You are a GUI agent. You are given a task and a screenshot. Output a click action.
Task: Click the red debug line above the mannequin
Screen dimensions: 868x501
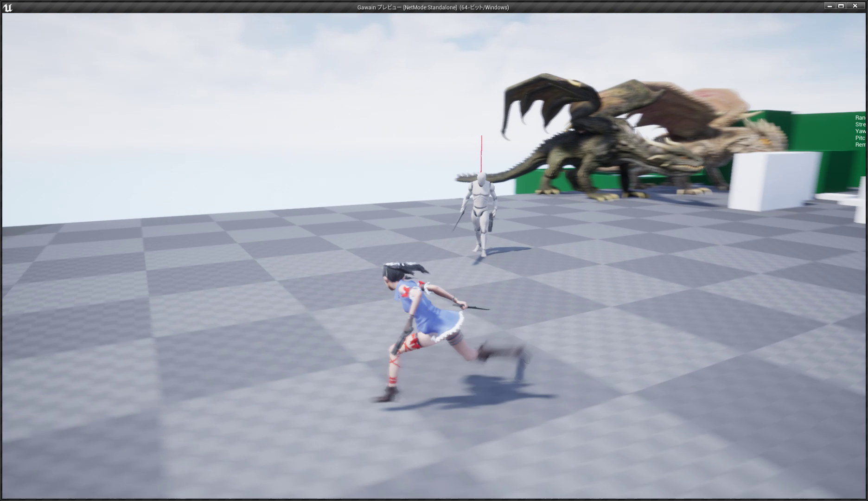482,154
